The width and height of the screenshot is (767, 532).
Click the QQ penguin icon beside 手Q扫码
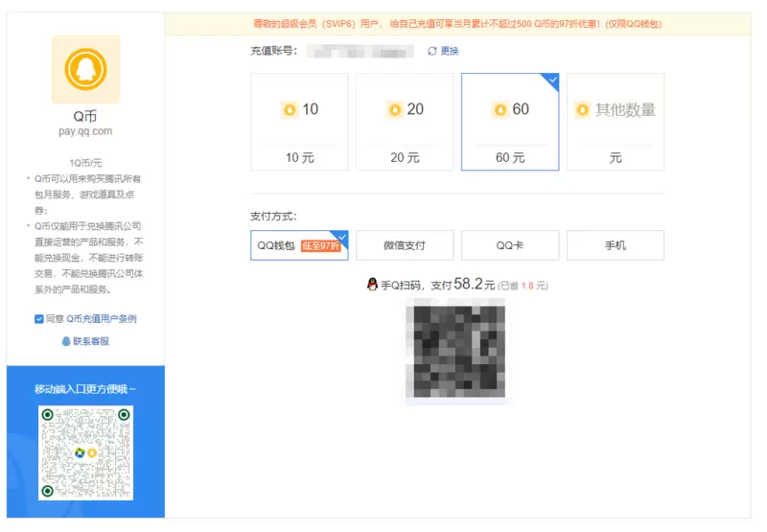pos(372,284)
